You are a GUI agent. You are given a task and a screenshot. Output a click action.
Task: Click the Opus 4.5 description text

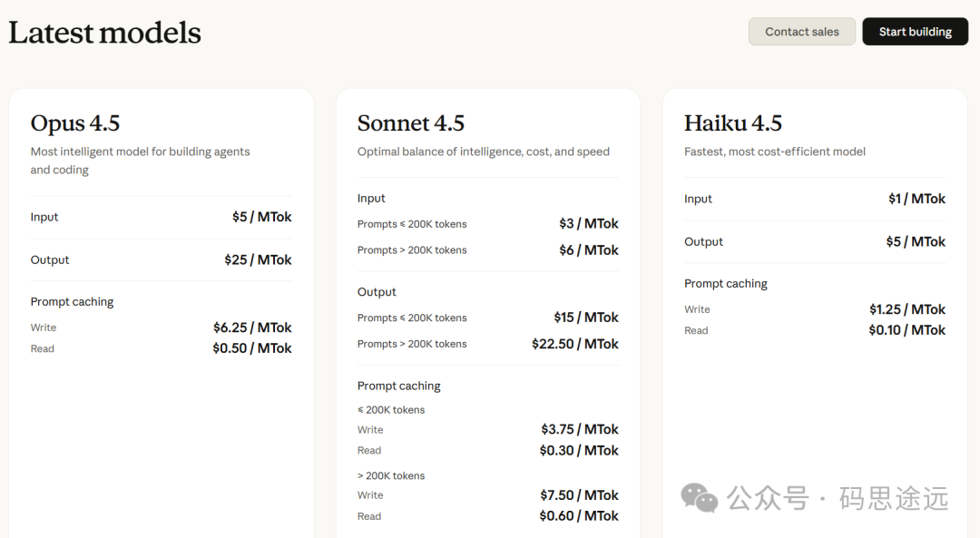pyautogui.click(x=140, y=161)
